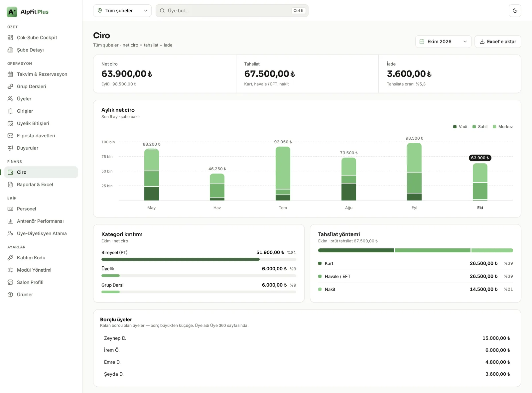Click the Tem bar in monthly chart
The width and height of the screenshot is (532, 393).
(x=283, y=174)
